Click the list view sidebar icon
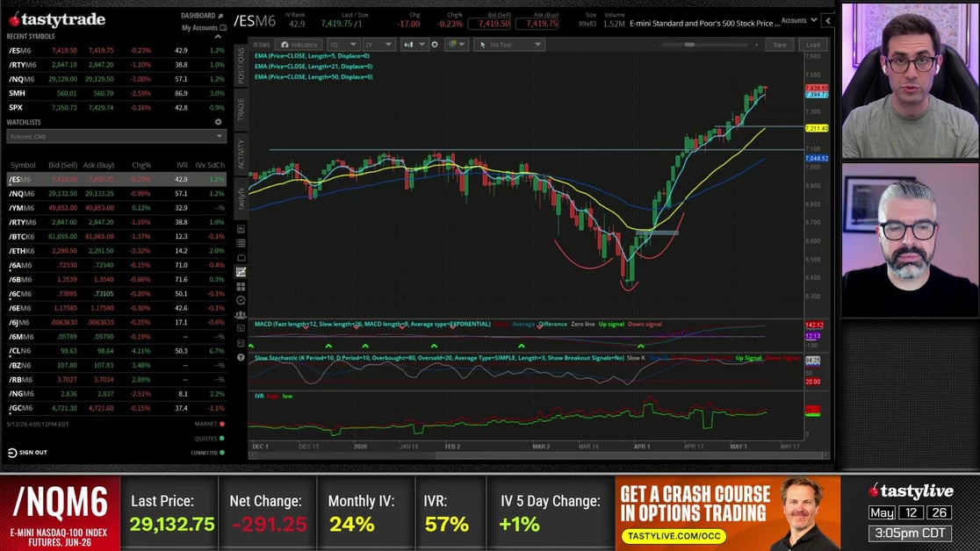Screen dimensions: 980x551 point(241,243)
